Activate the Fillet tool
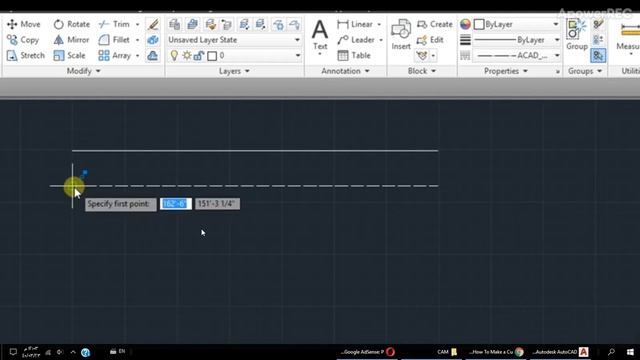The image size is (640, 360). point(114,40)
